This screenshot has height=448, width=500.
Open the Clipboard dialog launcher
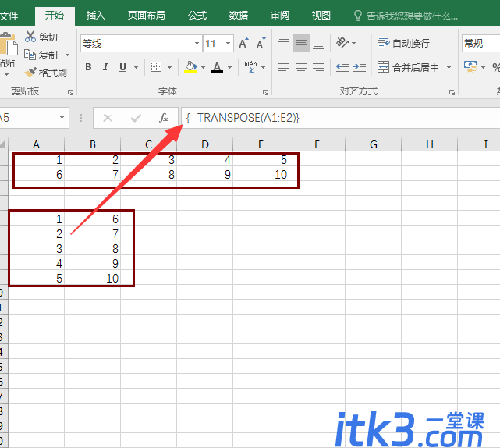coord(70,93)
